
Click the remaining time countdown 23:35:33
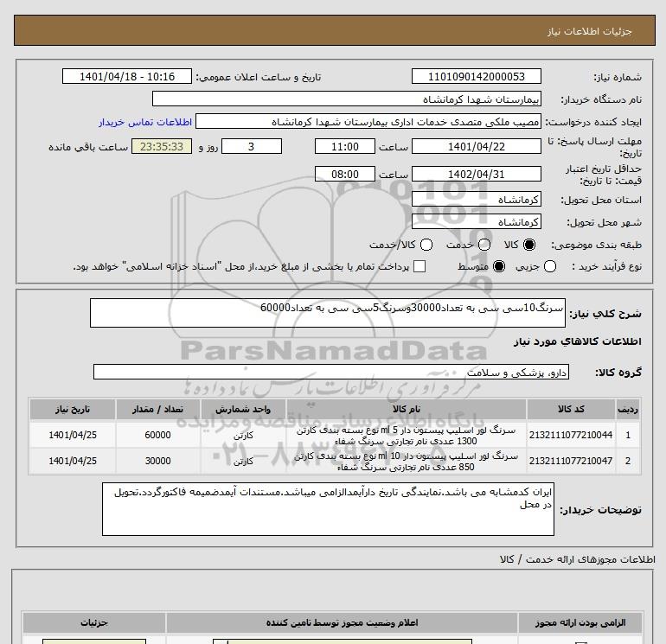pyautogui.click(x=162, y=146)
